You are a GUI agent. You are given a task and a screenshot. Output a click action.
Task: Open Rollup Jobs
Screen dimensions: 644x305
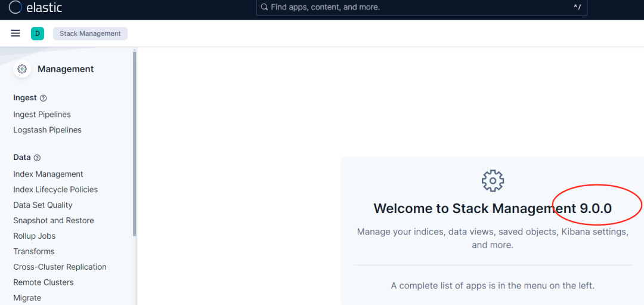tap(34, 236)
